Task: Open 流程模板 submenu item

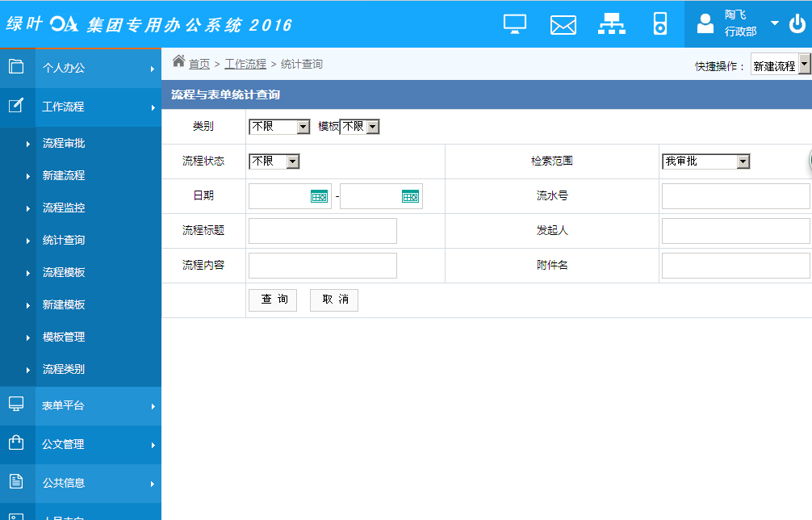Action: [64, 272]
